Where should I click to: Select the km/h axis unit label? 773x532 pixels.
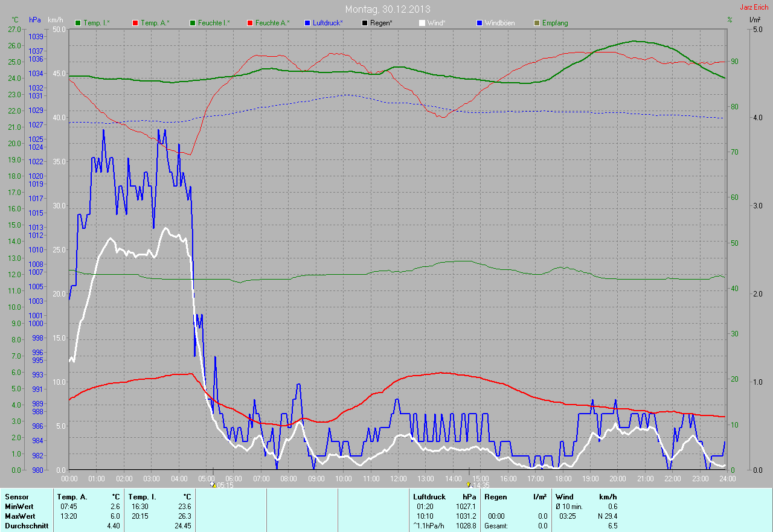point(55,20)
